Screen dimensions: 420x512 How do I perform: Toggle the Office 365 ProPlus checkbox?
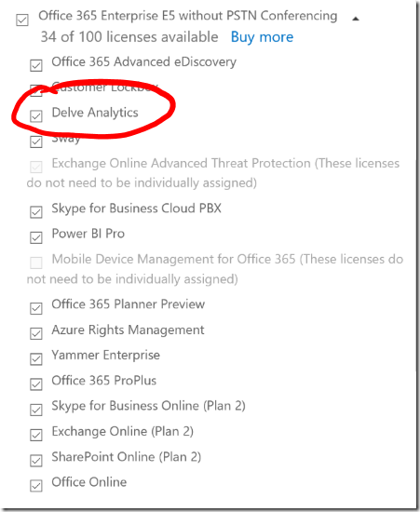[36, 384]
